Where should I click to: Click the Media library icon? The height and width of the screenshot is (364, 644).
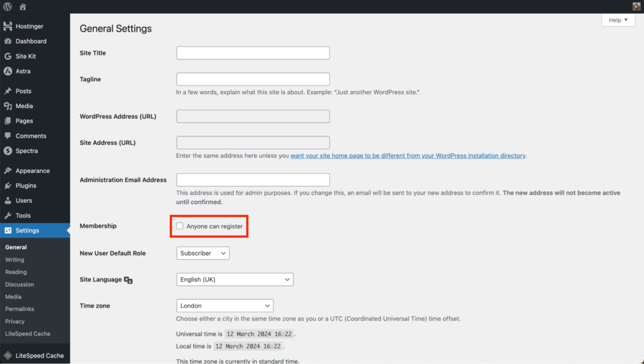[x=8, y=106]
